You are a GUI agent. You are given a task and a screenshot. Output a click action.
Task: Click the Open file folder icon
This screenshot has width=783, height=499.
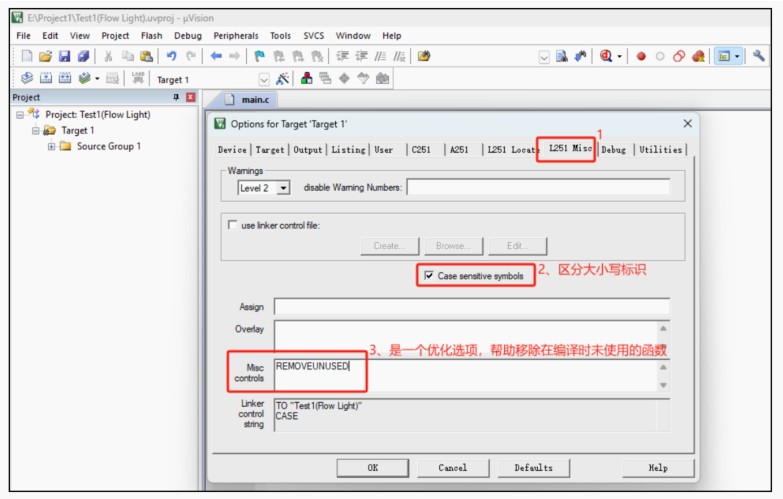coord(45,57)
